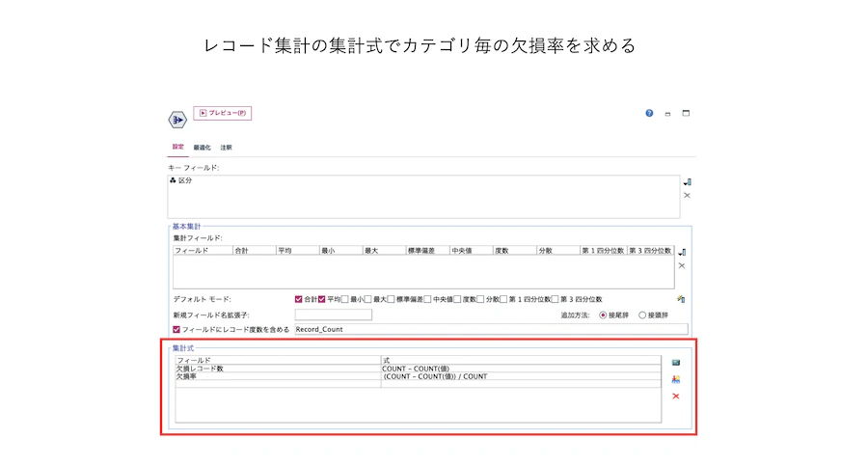Delete selected aggregate field with X icon
Viewport: 868px width, 465px height.
click(x=682, y=265)
